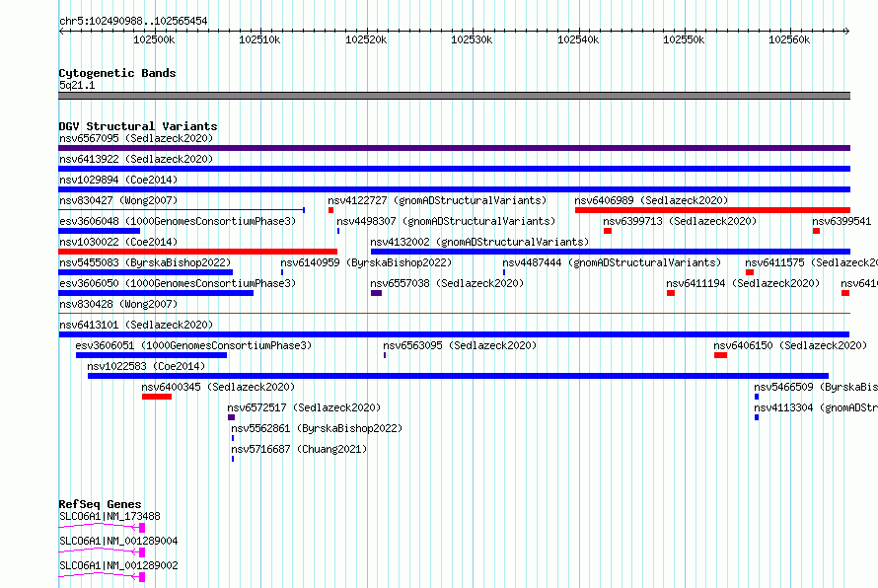Open the nsv6563095 (Sedlazeck2020) label
The height and width of the screenshot is (588, 878).
point(460,345)
